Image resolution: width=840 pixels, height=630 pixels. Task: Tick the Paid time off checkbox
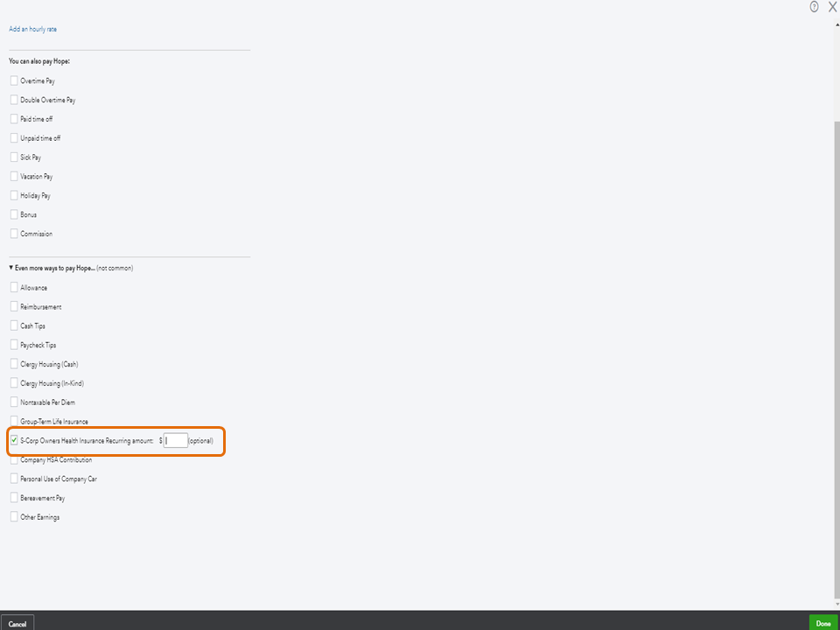(14, 119)
